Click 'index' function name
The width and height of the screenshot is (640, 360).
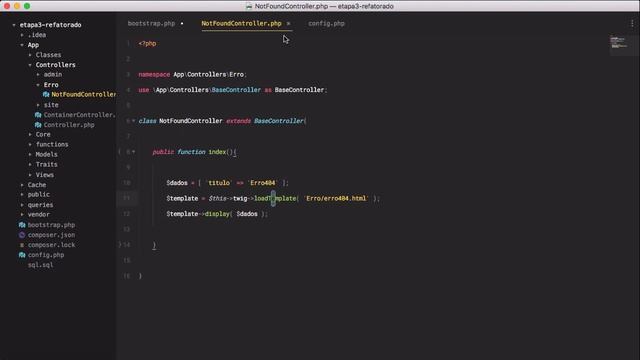point(217,152)
